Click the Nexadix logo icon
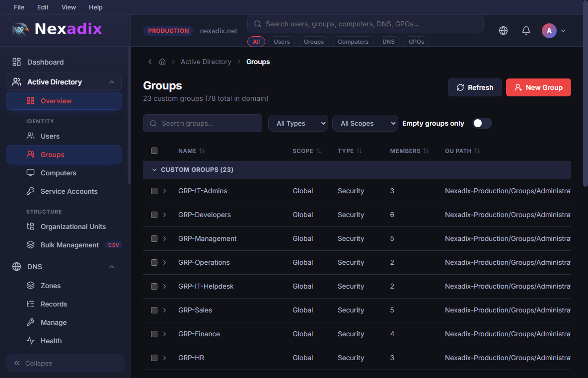The width and height of the screenshot is (588, 378). tap(20, 30)
